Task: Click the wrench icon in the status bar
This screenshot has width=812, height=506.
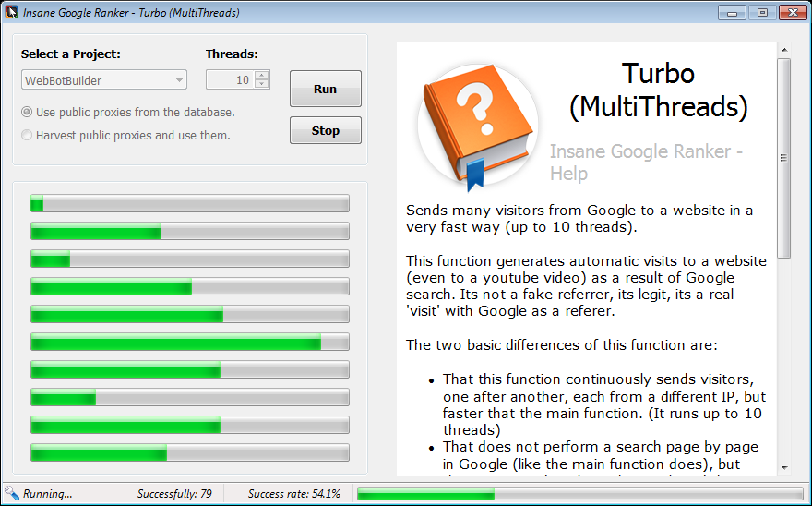Action: [x=11, y=493]
